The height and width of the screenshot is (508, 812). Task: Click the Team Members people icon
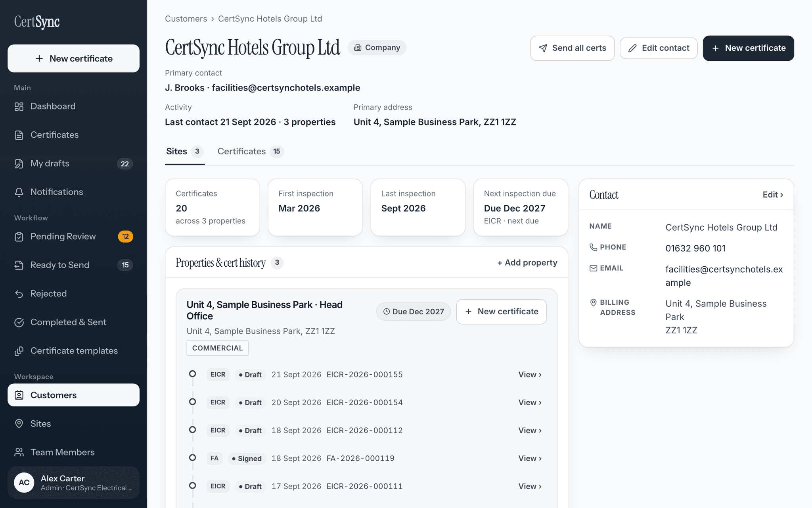[x=19, y=452]
